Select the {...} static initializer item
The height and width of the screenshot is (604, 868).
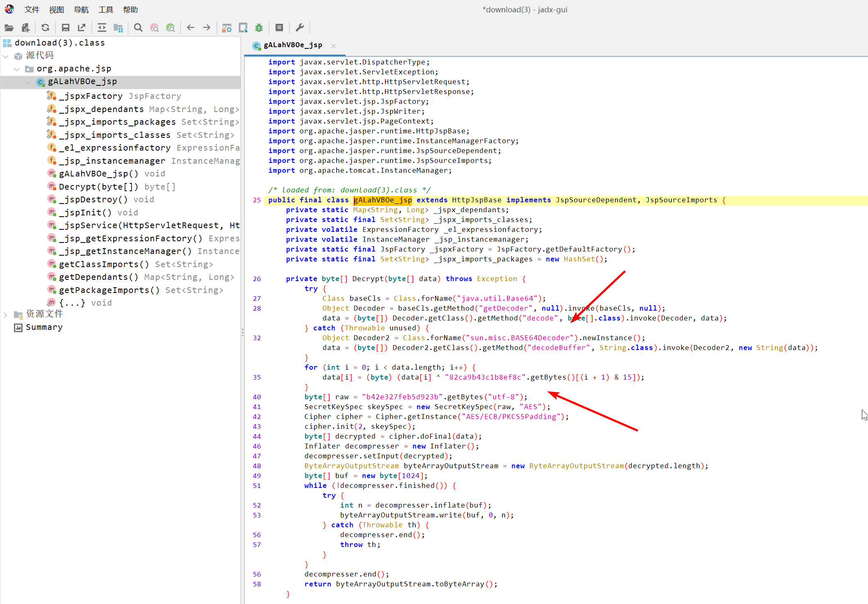click(x=85, y=303)
